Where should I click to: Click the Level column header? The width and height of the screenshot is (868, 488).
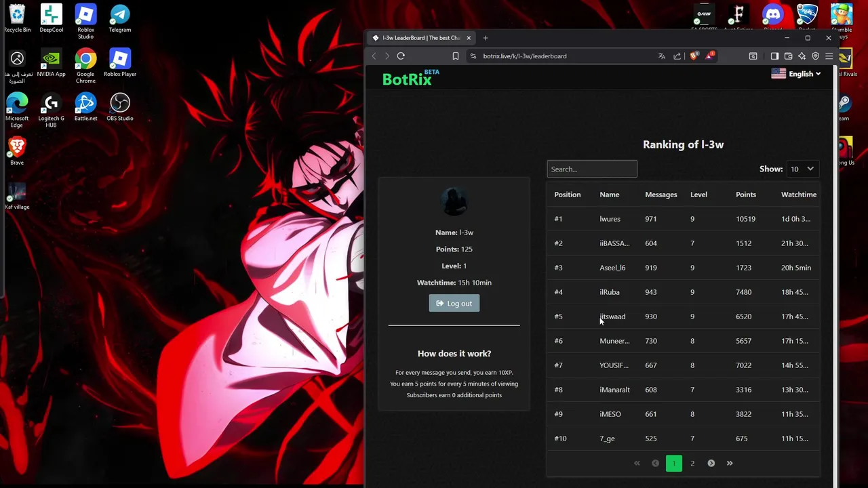pyautogui.click(x=698, y=195)
